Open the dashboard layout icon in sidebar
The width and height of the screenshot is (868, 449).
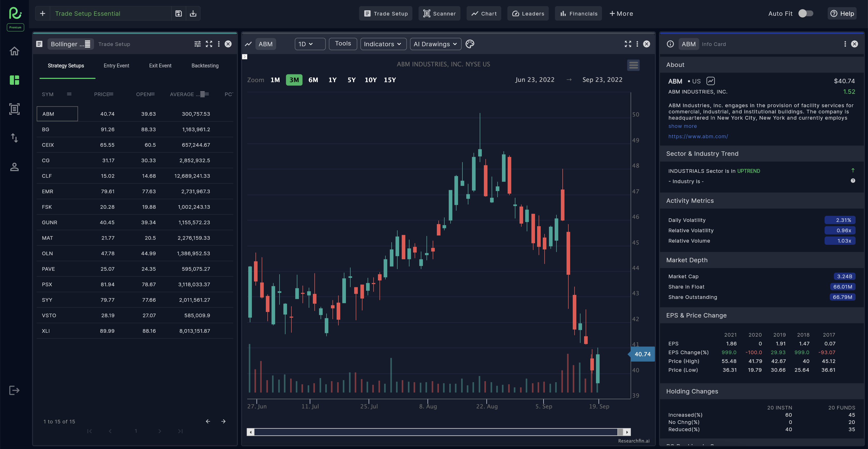(14, 80)
